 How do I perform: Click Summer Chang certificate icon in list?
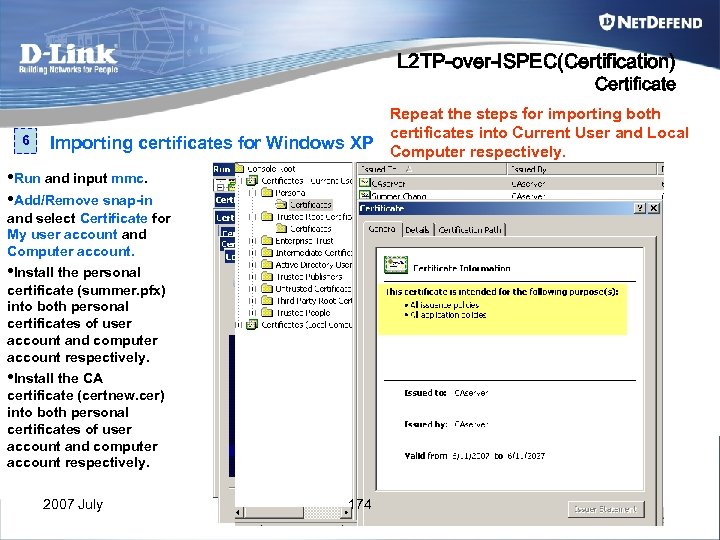(x=365, y=195)
